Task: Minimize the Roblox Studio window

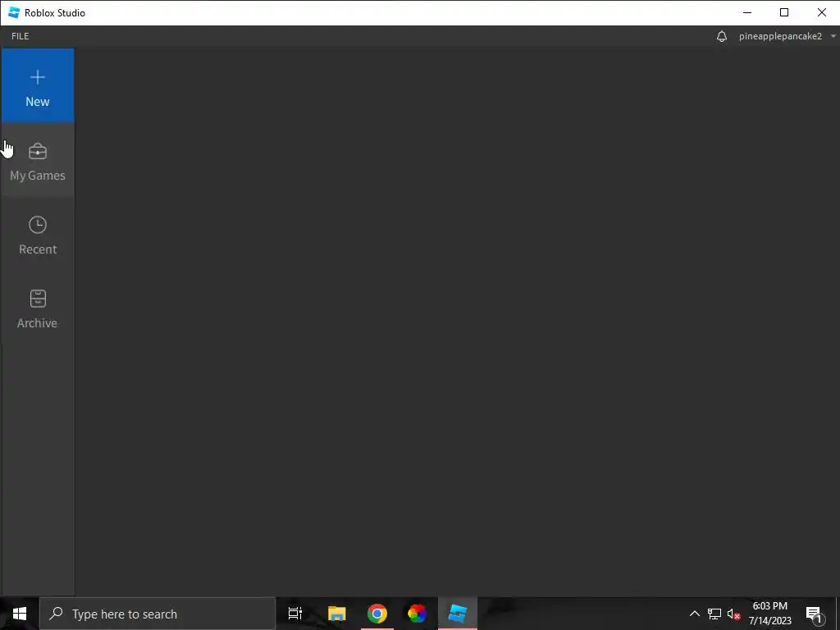Action: pos(747,12)
